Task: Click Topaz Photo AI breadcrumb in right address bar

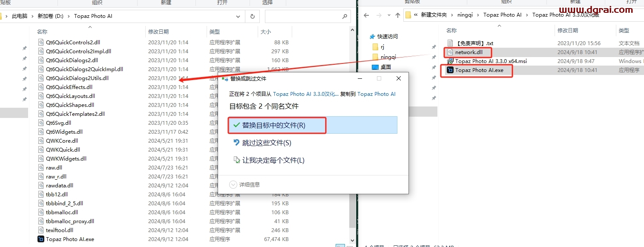Action: (x=503, y=15)
